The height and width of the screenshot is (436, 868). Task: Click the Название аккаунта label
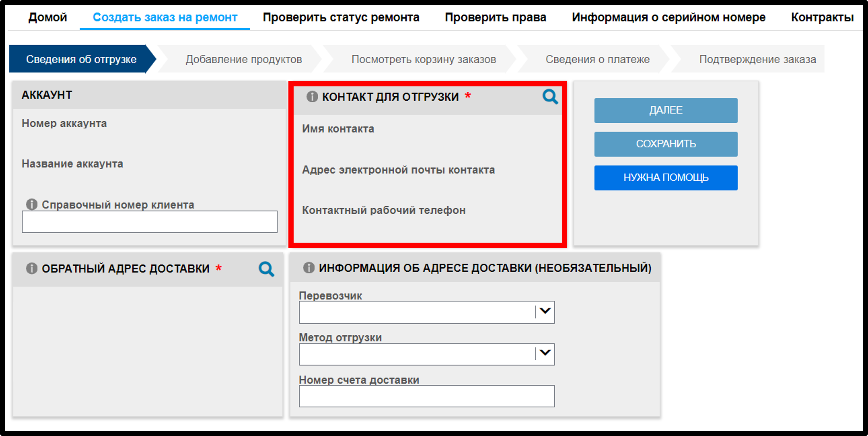point(72,164)
